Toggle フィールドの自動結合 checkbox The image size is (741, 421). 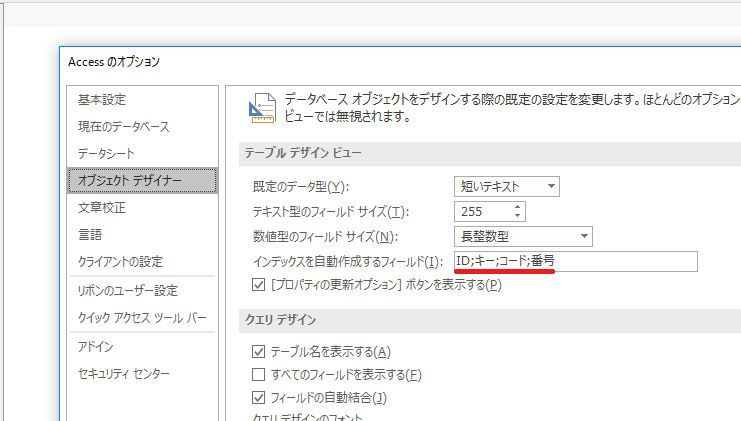click(x=258, y=398)
